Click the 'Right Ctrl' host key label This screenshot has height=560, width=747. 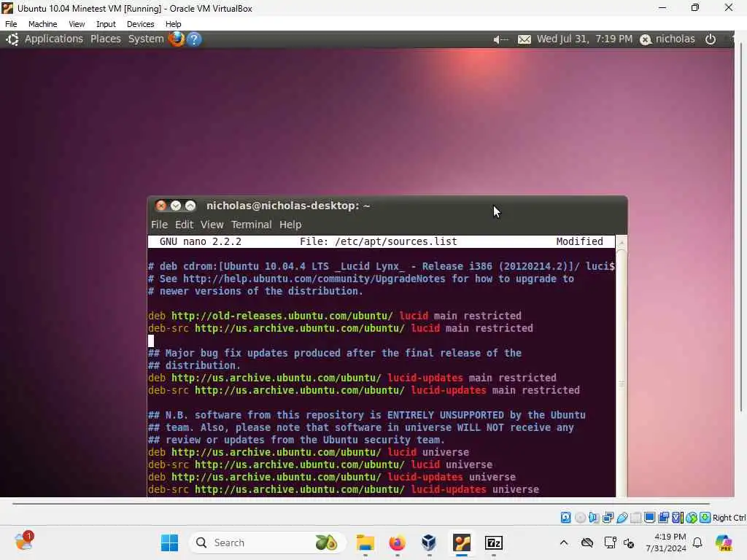[729, 518]
